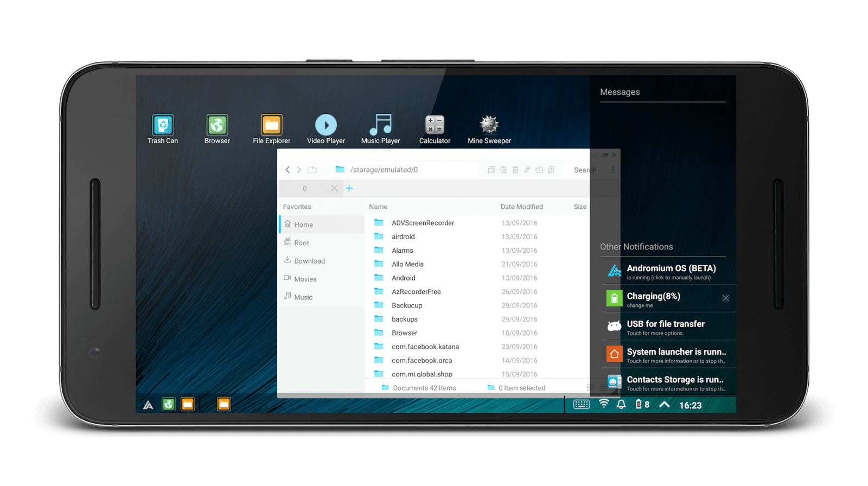Add a new tab with the plus button
Viewport: 868px width, 486px height.
(x=349, y=188)
